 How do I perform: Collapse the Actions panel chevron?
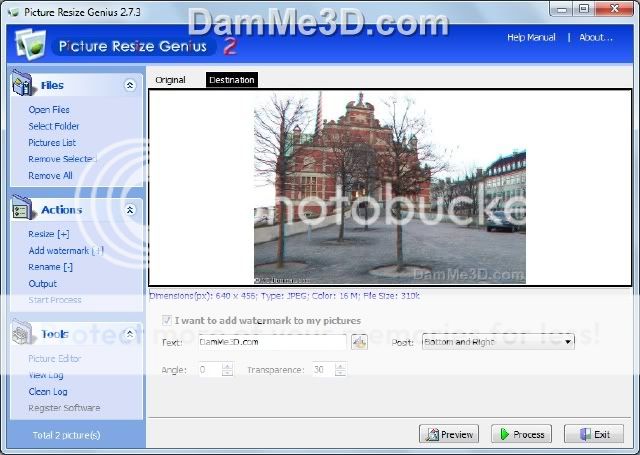pos(129,210)
